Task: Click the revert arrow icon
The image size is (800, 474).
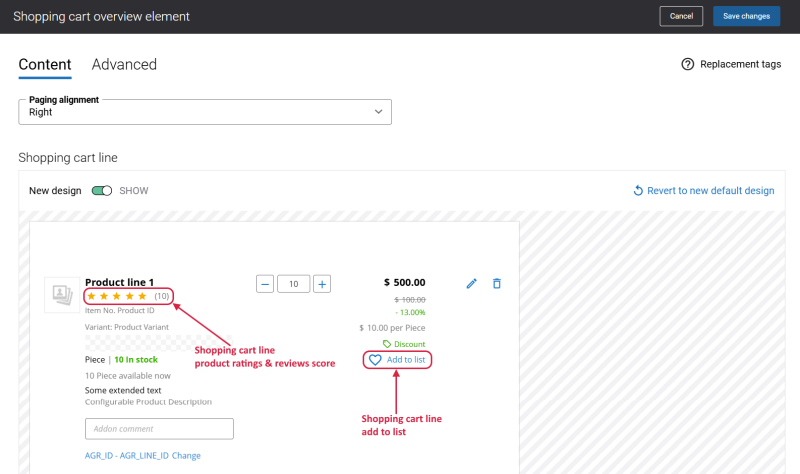Action: pyautogui.click(x=638, y=191)
